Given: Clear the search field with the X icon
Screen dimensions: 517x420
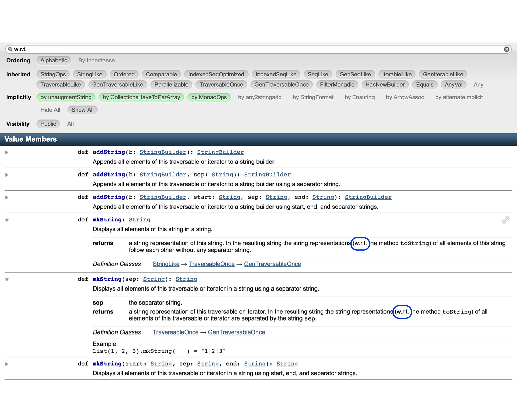Looking at the screenshot, I should (506, 49).
